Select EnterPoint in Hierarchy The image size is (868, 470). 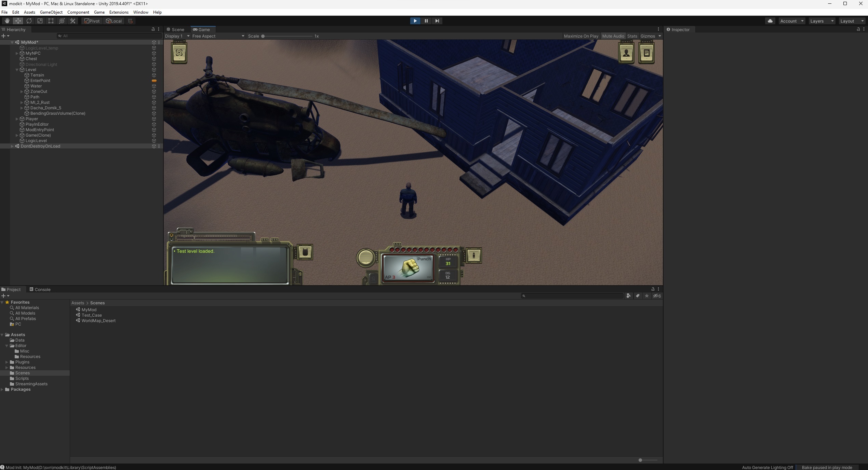coord(40,81)
